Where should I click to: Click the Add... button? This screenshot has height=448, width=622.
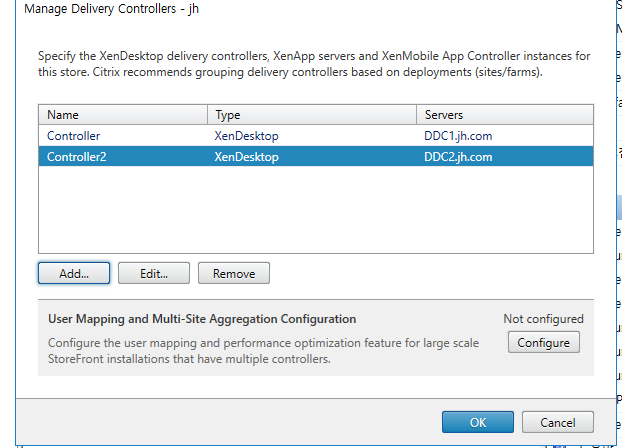74,273
